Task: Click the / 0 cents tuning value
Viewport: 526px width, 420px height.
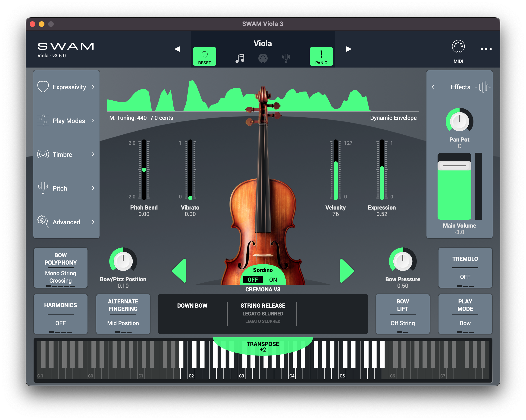Action: [162, 118]
